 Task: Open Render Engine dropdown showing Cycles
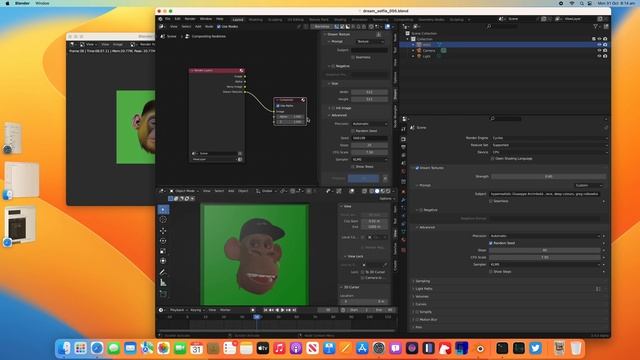click(x=549, y=138)
